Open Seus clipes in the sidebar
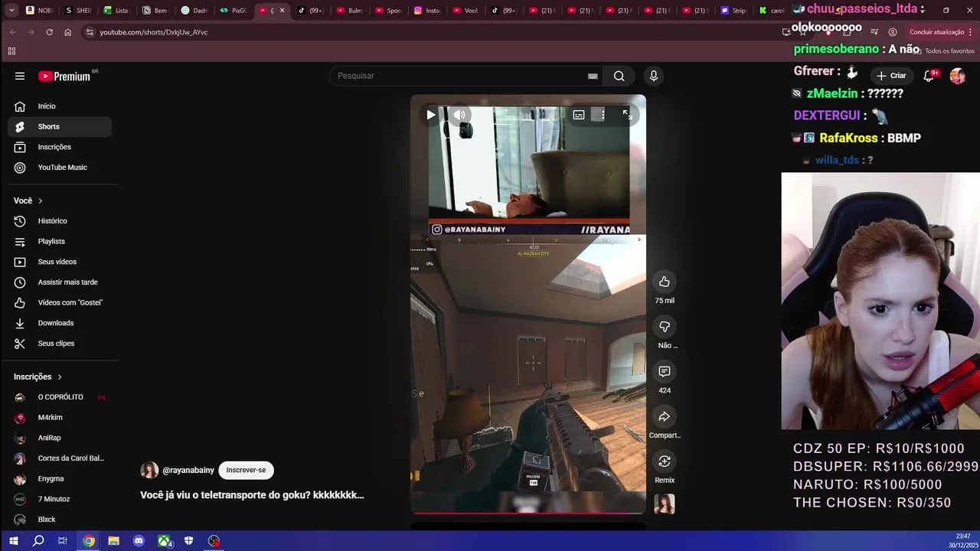This screenshot has width=980, height=551. (x=60, y=344)
